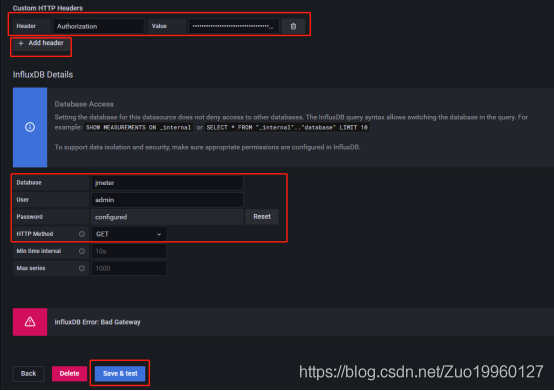554x391 pixels.
Task: Edit the Database field containing jmeter
Action: [x=167, y=183]
